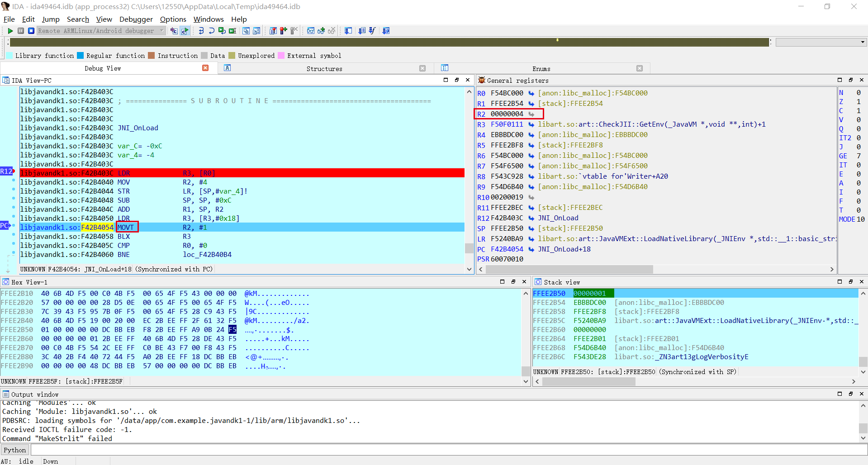Click the thread list window icon
The image size is (868, 465).
tap(256, 31)
